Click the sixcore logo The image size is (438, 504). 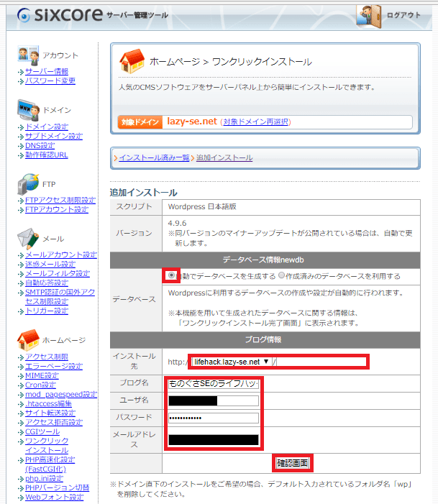pos(60,14)
